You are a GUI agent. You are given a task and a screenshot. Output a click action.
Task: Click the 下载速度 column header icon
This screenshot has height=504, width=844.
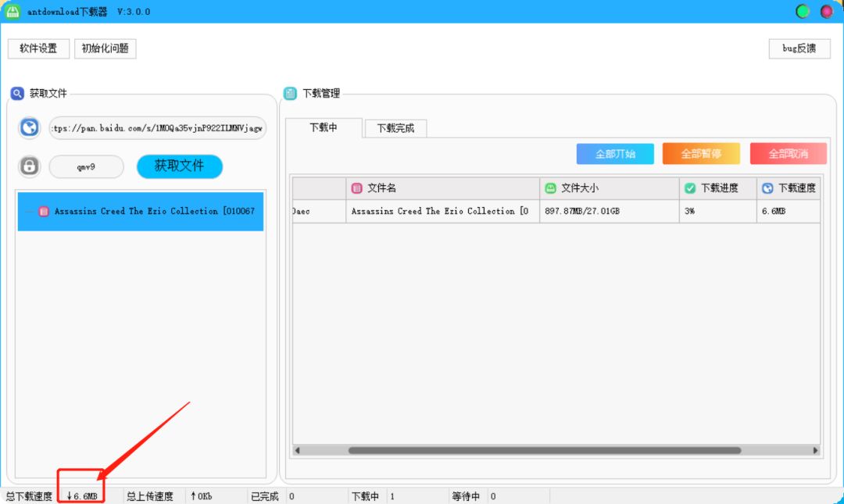(x=764, y=188)
